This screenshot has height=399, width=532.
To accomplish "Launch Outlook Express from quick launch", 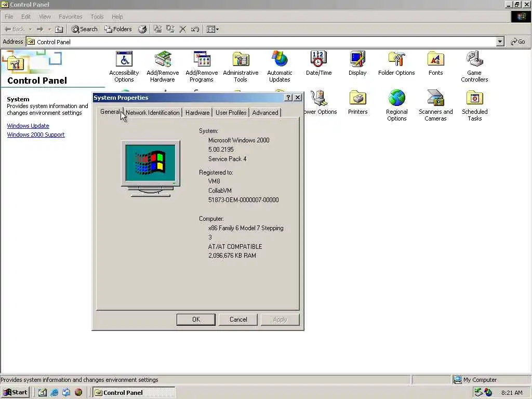I will tap(66, 393).
